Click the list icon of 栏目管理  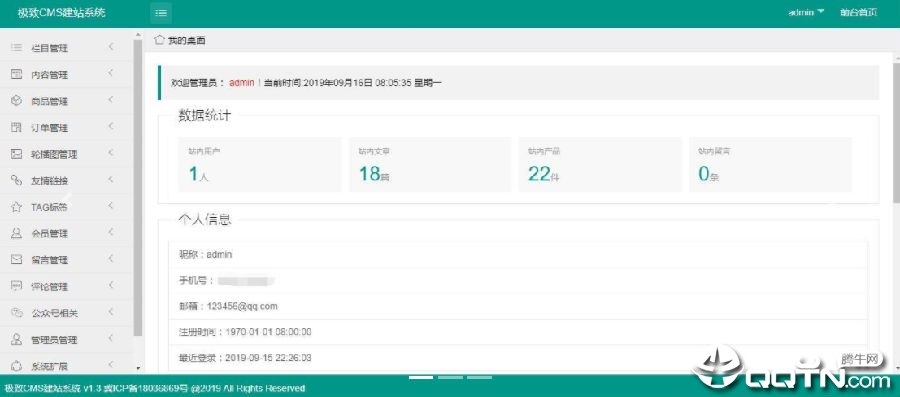[17, 48]
